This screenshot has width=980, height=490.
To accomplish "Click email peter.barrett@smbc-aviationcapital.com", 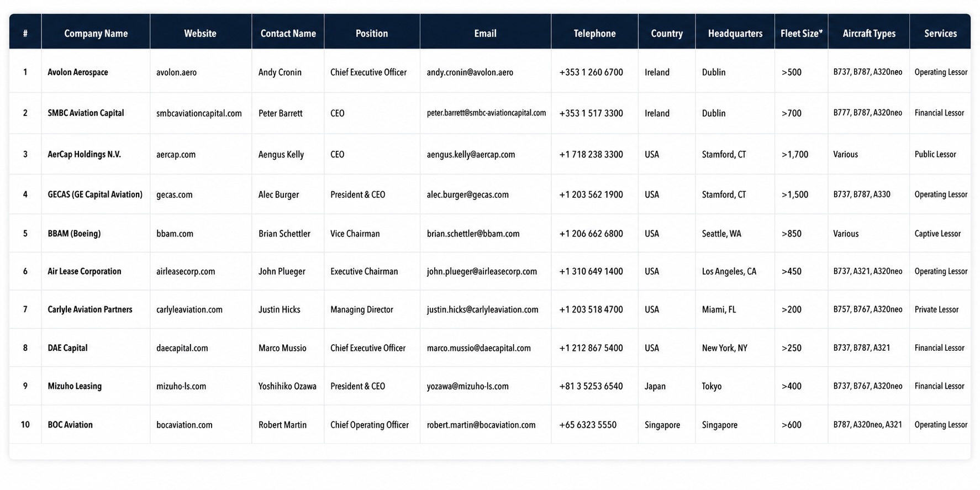I will click(486, 113).
